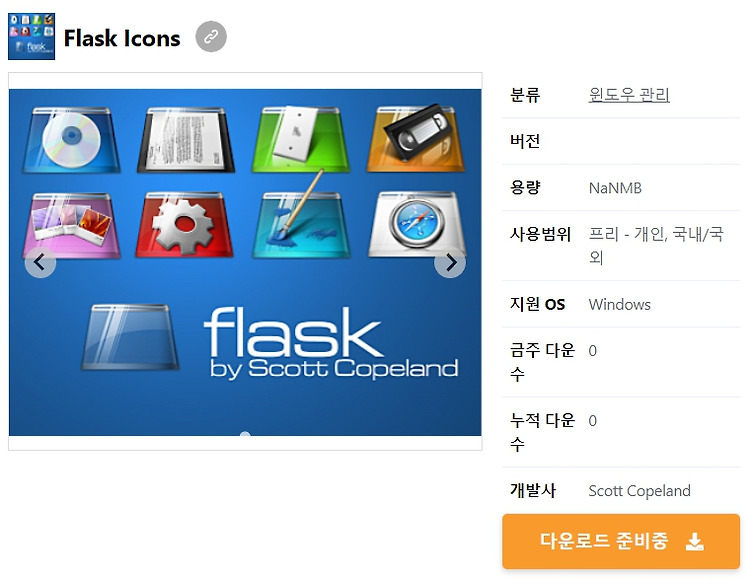Click the Scott Copeland developer name
This screenshot has width=750, height=581.
coord(640,491)
